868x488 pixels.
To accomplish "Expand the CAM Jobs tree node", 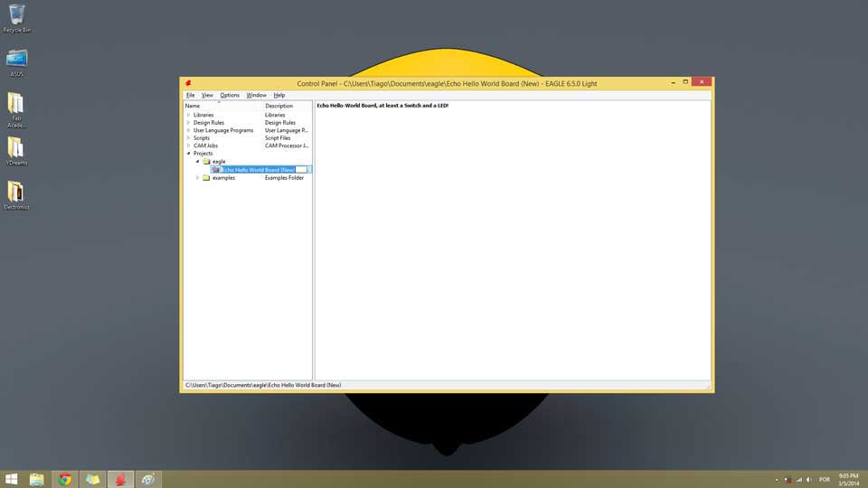I will [x=189, y=145].
